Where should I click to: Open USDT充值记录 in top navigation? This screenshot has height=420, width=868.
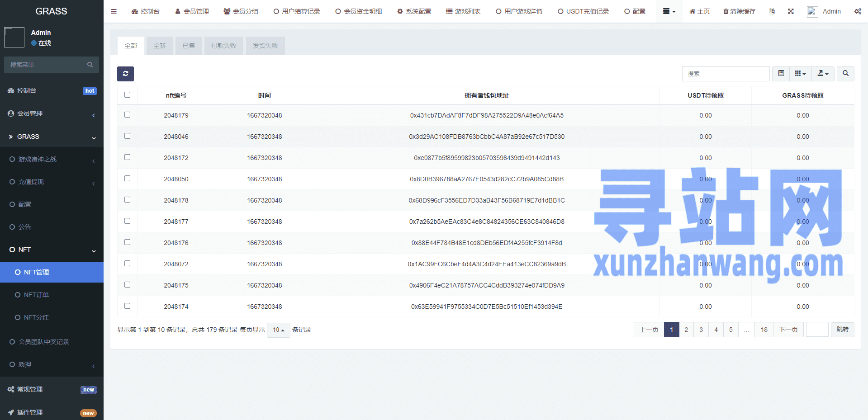click(x=583, y=11)
